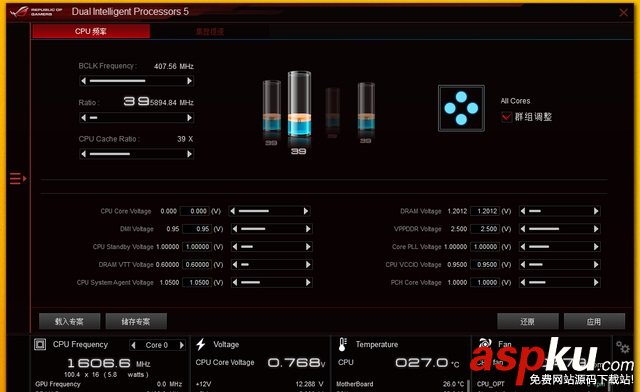This screenshot has height=392, width=640.
Task: Click the Fan icon in monitor bar
Action: tap(484, 344)
